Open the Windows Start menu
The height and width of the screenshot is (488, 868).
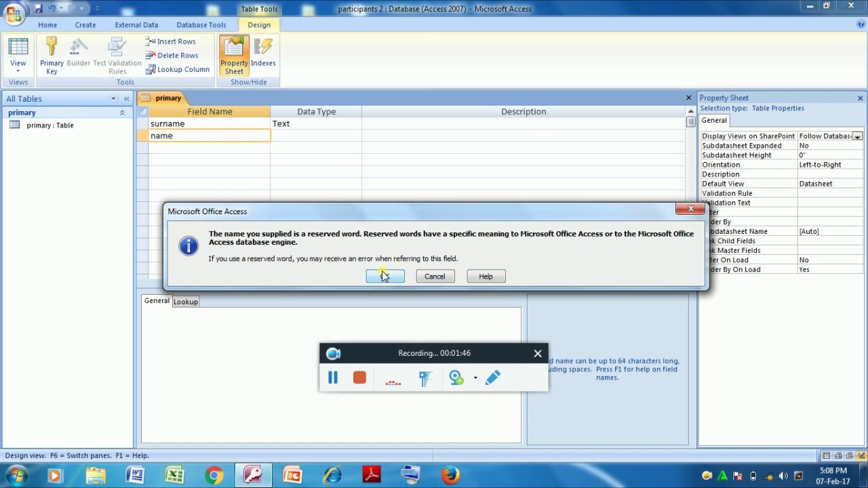(x=16, y=475)
